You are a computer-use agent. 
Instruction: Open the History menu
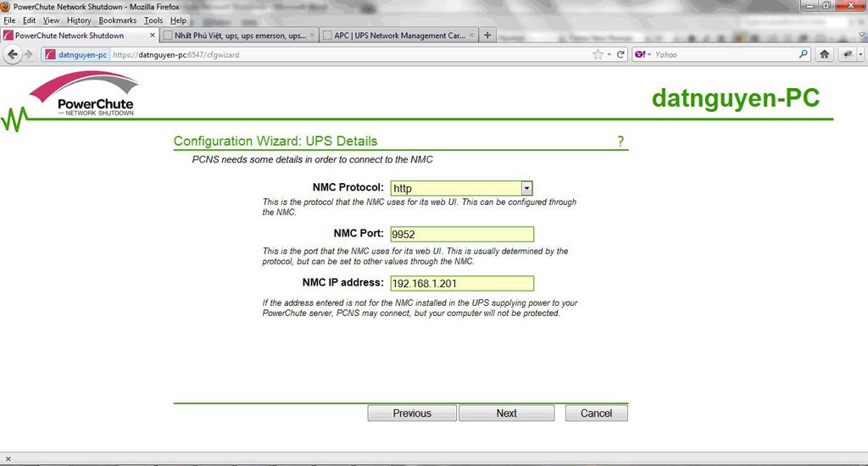coord(79,20)
